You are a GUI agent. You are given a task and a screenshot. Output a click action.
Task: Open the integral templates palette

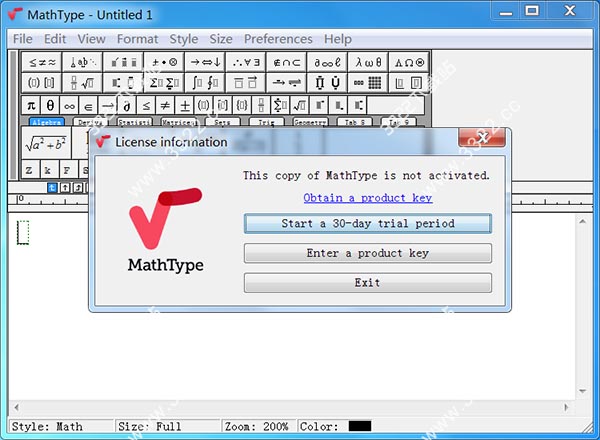(205, 83)
